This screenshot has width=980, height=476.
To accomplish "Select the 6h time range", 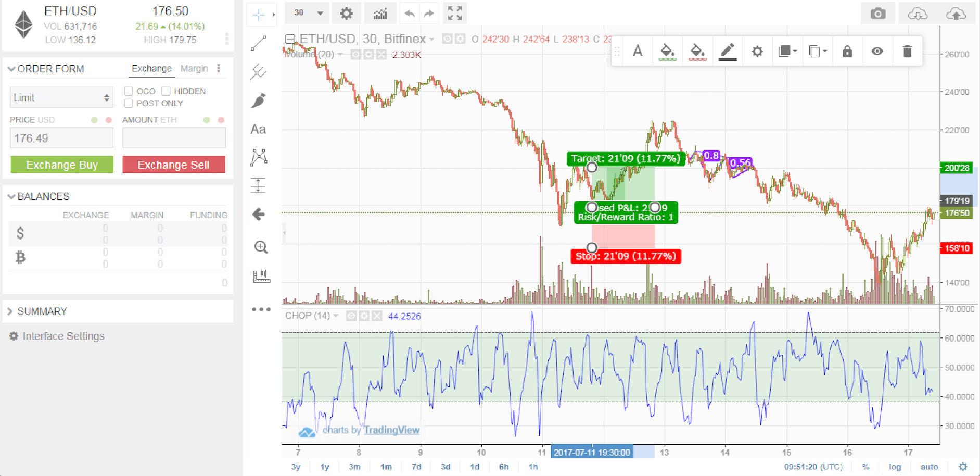I will [x=504, y=467].
